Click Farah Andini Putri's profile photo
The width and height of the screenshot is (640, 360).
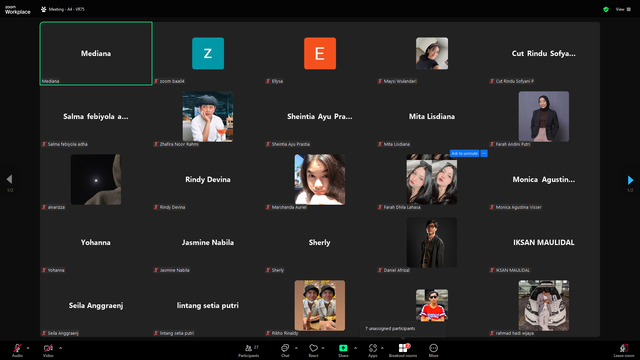[x=544, y=116]
